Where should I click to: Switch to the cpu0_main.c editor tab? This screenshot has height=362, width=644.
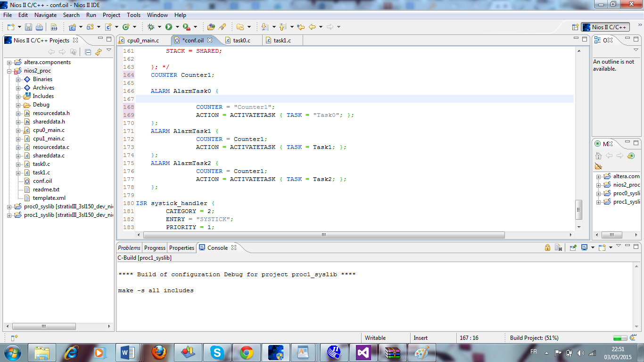click(143, 41)
